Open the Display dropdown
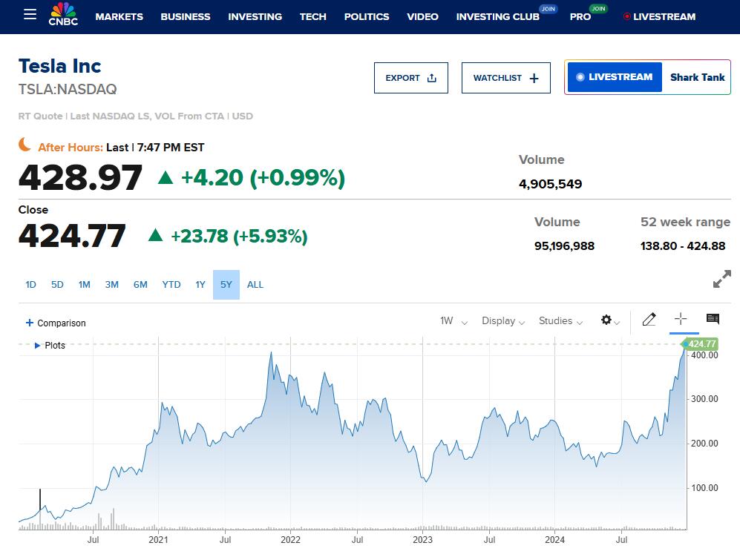The image size is (740, 560). pos(503,321)
